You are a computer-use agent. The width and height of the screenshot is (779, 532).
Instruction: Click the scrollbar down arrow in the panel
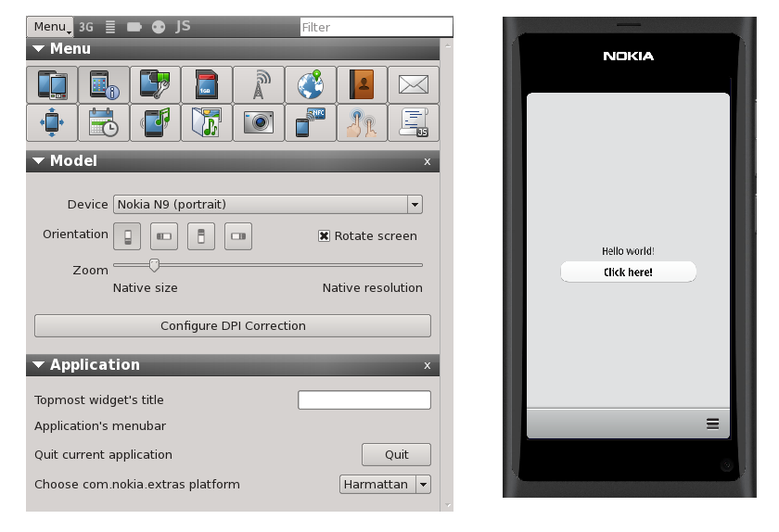tap(448, 505)
